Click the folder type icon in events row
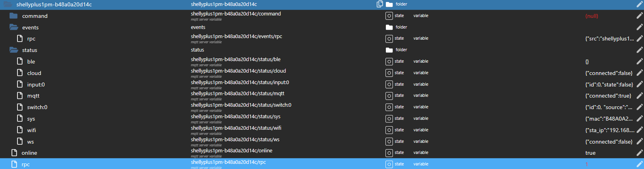 [x=389, y=27]
